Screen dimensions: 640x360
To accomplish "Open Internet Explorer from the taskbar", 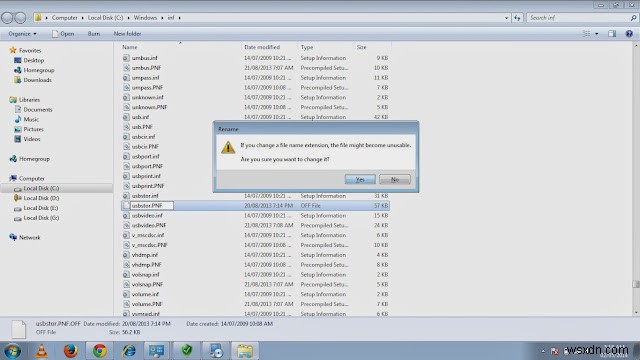I will pyautogui.click(x=128, y=351).
